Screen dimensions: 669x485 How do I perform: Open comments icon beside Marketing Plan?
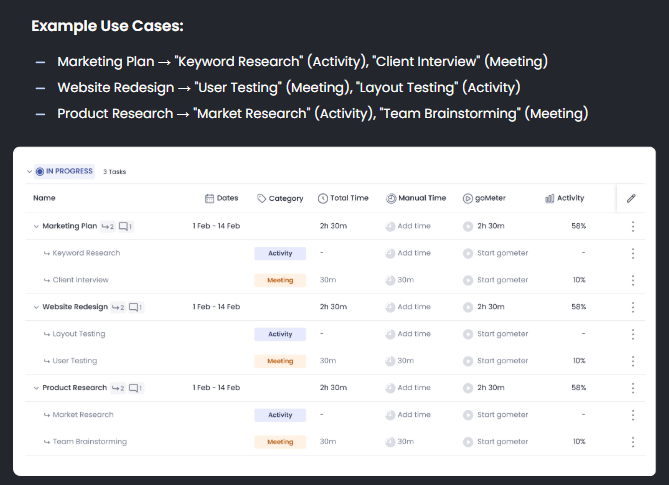(x=125, y=226)
